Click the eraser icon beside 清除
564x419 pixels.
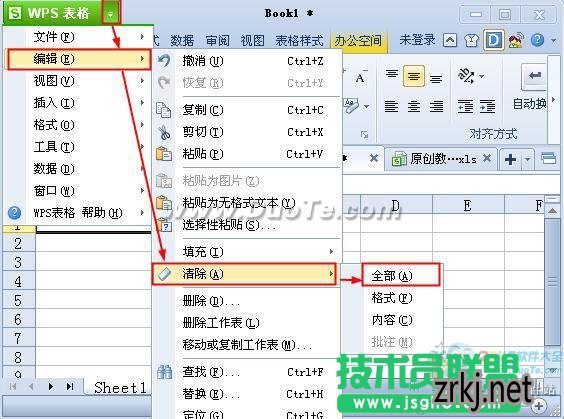pyautogui.click(x=164, y=274)
